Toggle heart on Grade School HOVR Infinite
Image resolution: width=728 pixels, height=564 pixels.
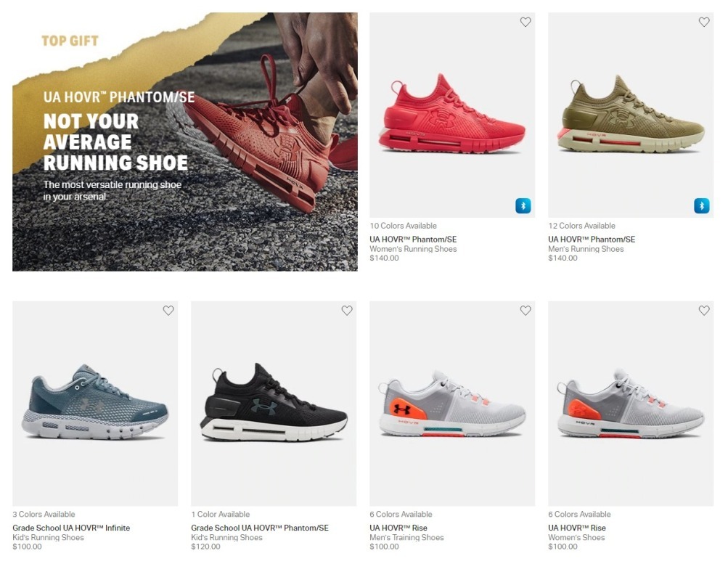[x=168, y=311]
